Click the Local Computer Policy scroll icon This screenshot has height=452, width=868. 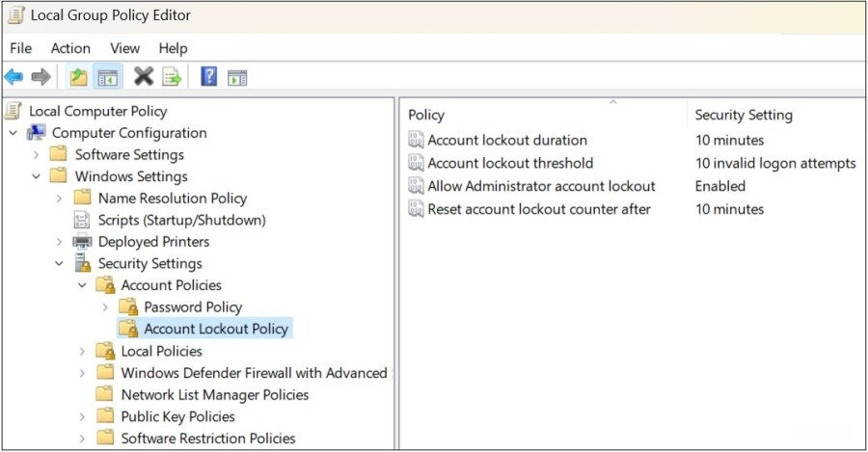(14, 111)
